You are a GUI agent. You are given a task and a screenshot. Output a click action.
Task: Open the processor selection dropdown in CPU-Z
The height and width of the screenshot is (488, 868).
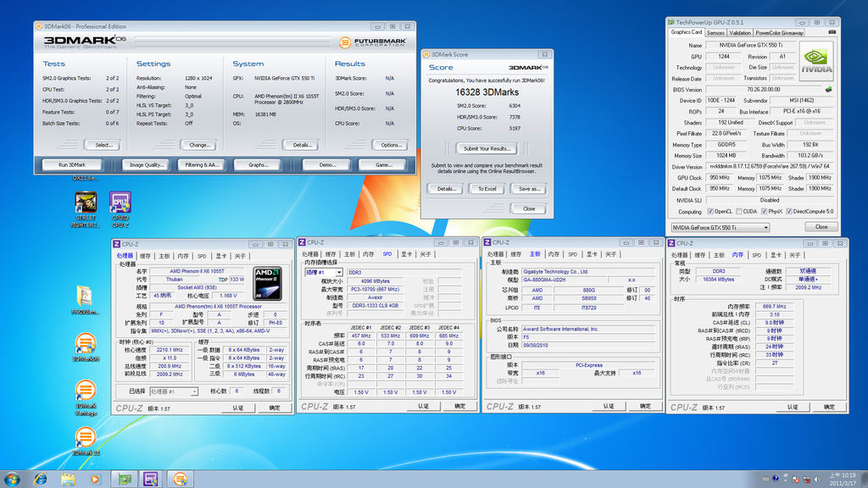pyautogui.click(x=194, y=391)
